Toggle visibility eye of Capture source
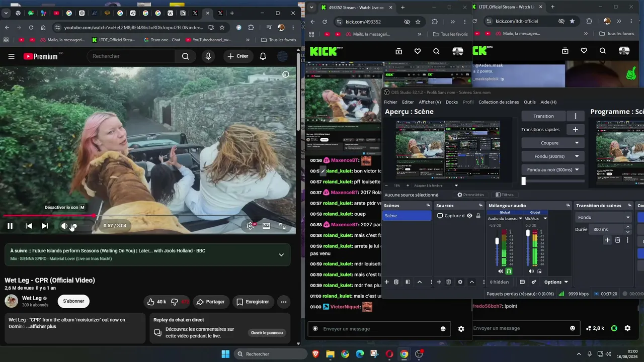 [469, 216]
